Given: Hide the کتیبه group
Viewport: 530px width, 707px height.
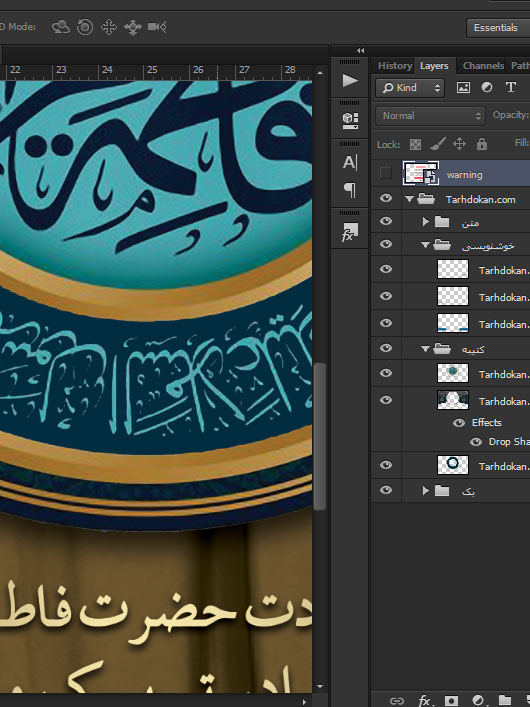Looking at the screenshot, I should point(386,348).
